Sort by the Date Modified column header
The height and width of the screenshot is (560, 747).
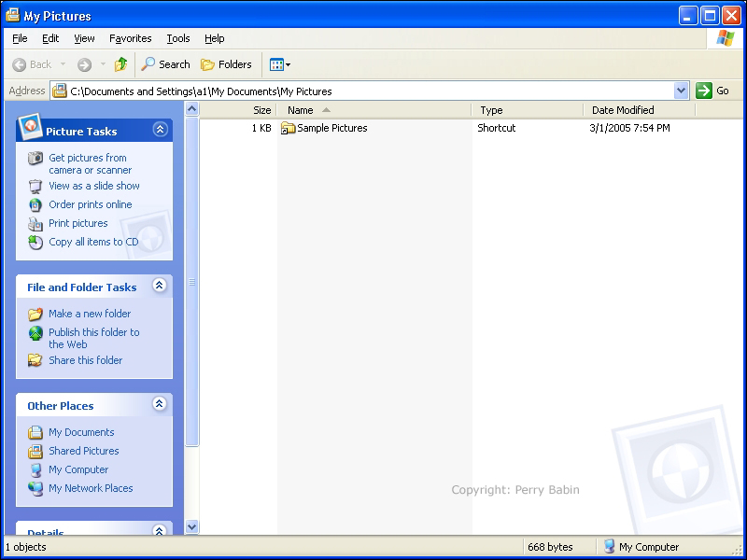tap(640, 110)
